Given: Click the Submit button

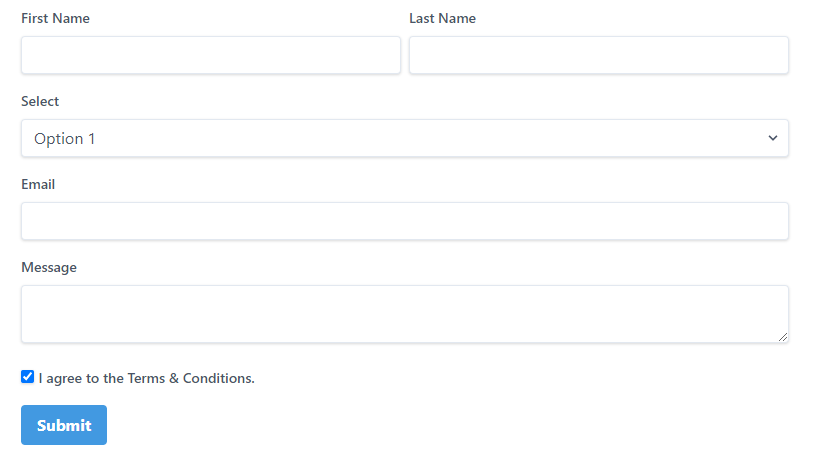Looking at the screenshot, I should 64,425.
